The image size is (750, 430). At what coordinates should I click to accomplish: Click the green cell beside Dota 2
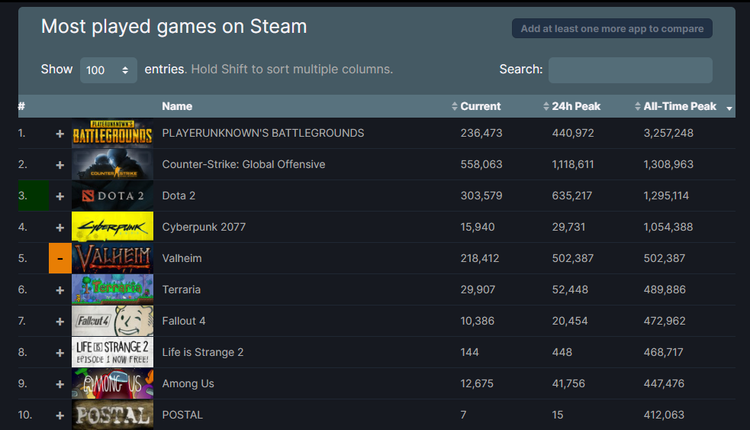pyautogui.click(x=32, y=196)
